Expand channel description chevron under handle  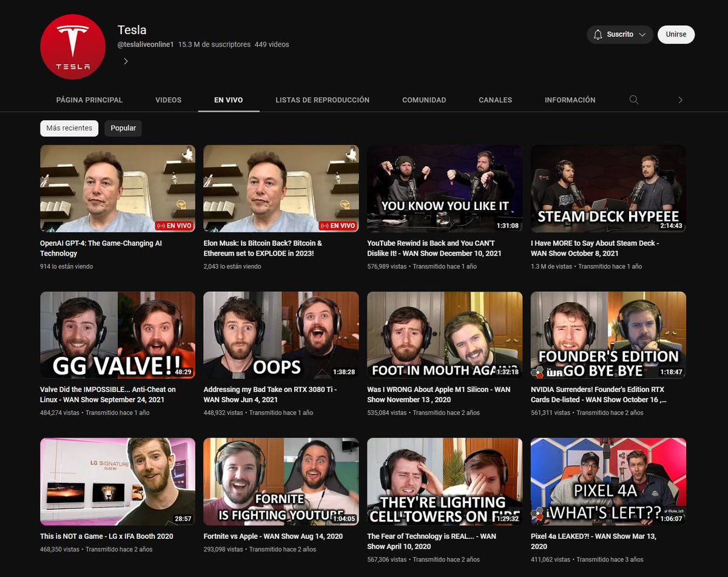pyautogui.click(x=126, y=61)
